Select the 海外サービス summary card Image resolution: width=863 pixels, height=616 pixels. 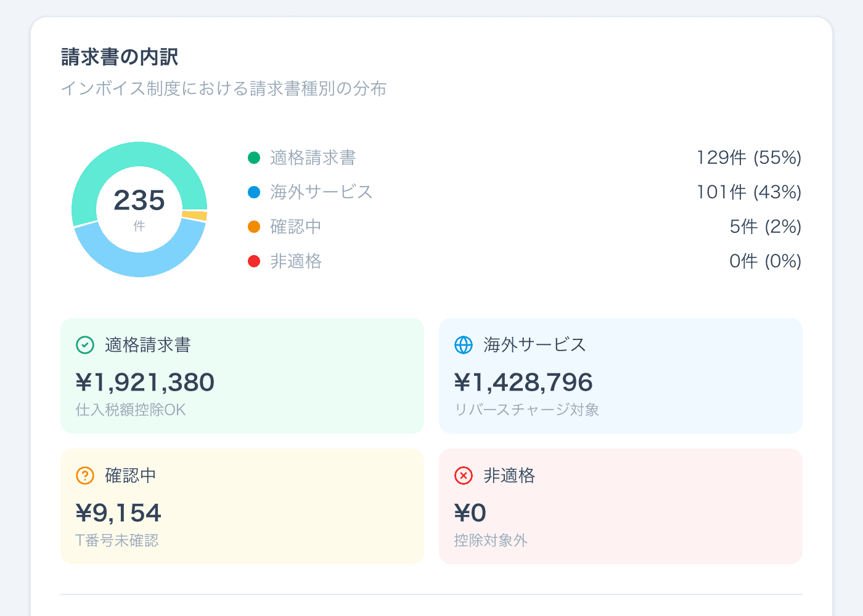[x=621, y=376]
